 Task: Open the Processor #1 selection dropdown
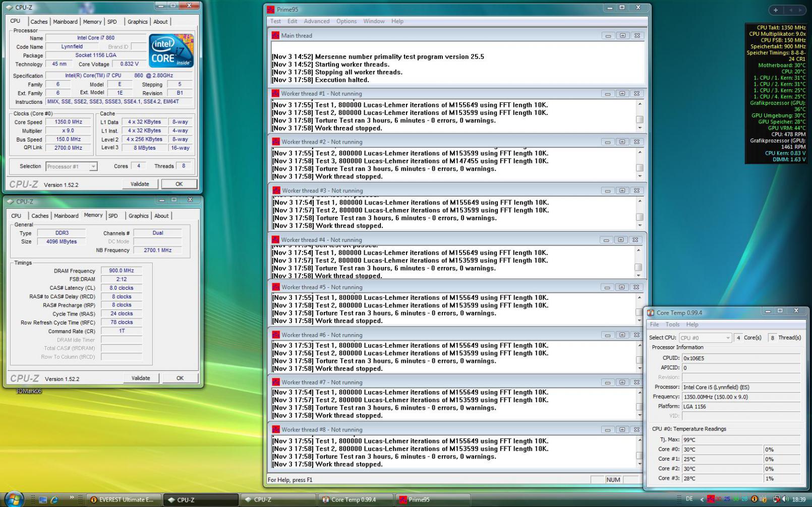[x=71, y=166]
